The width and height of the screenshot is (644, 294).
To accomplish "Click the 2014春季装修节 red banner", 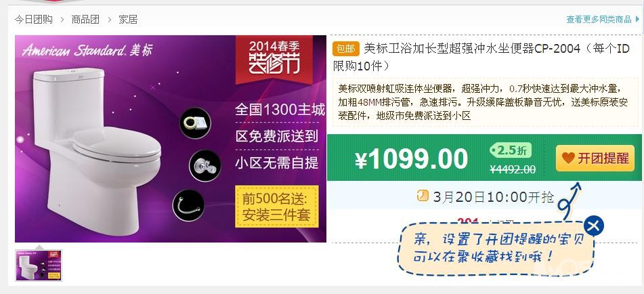I will pyautogui.click(x=274, y=58).
